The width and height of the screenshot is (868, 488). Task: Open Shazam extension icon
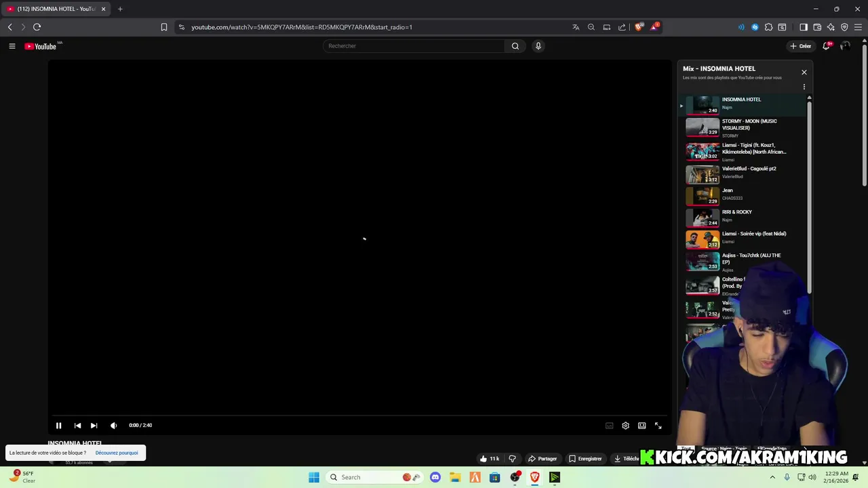coord(755,27)
